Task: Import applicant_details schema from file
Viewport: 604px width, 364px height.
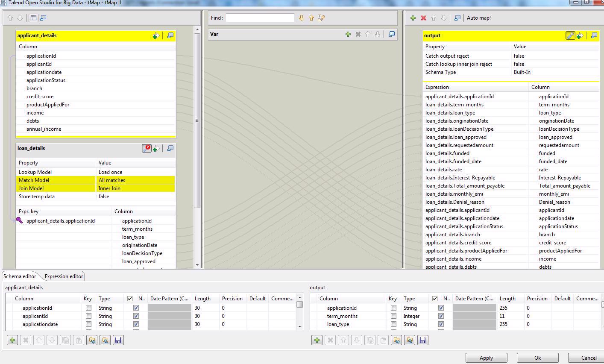Action: (92, 340)
